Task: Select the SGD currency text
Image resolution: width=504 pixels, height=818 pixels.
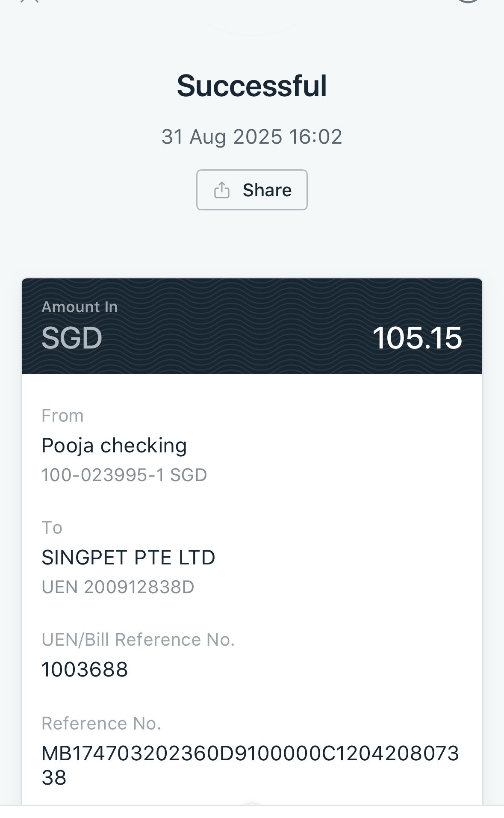Action: 72,338
